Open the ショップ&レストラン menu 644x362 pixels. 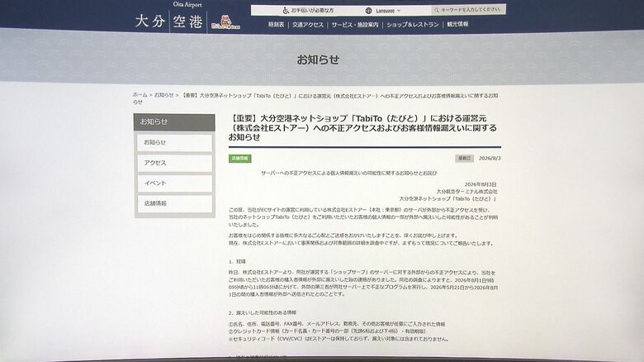(412, 25)
